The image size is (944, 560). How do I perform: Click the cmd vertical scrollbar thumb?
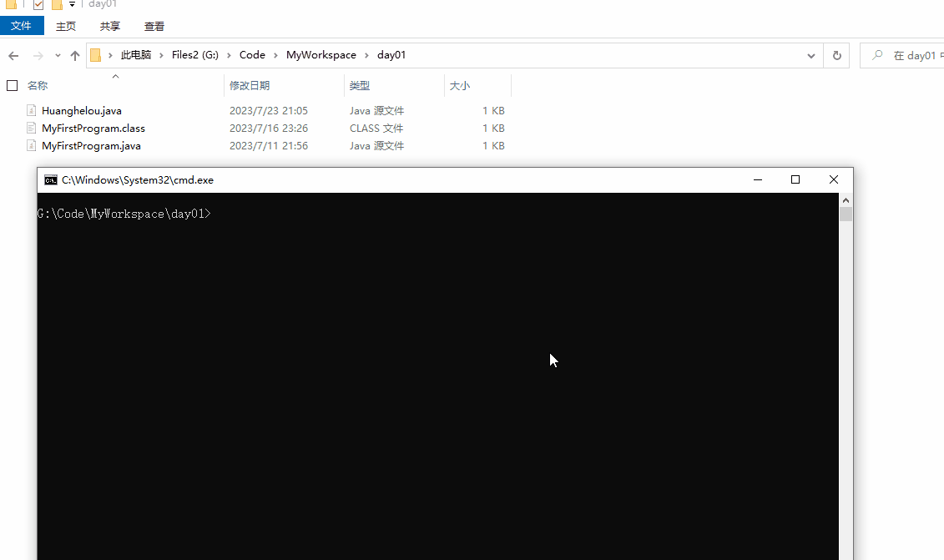pyautogui.click(x=846, y=214)
